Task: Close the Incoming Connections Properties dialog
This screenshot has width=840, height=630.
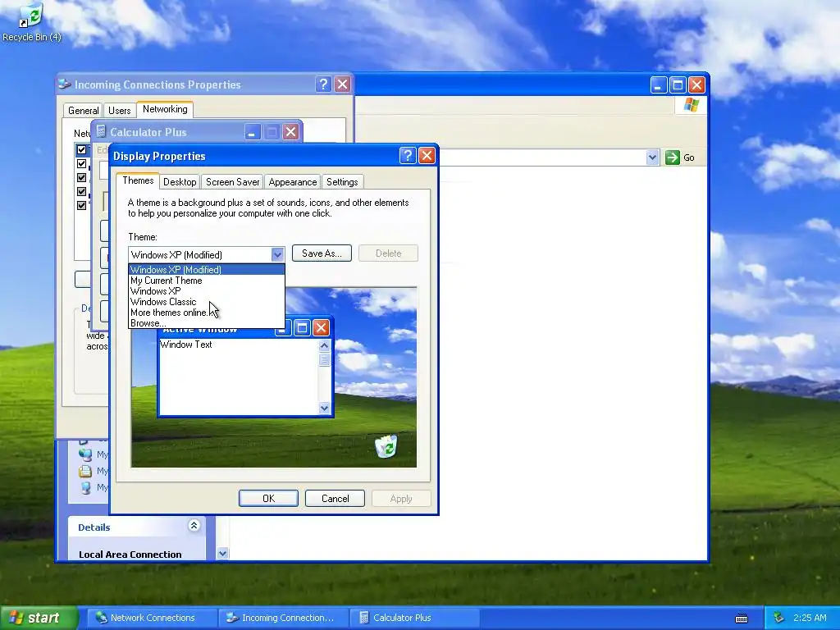Action: (342, 84)
